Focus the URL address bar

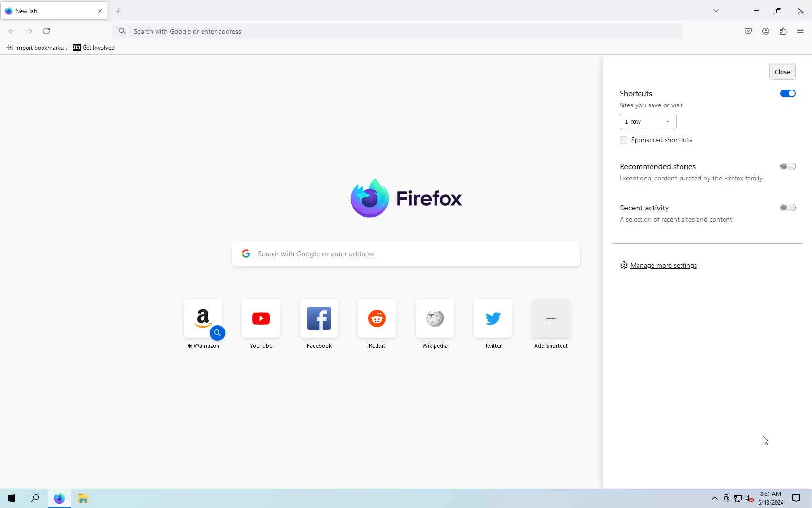tap(398, 31)
